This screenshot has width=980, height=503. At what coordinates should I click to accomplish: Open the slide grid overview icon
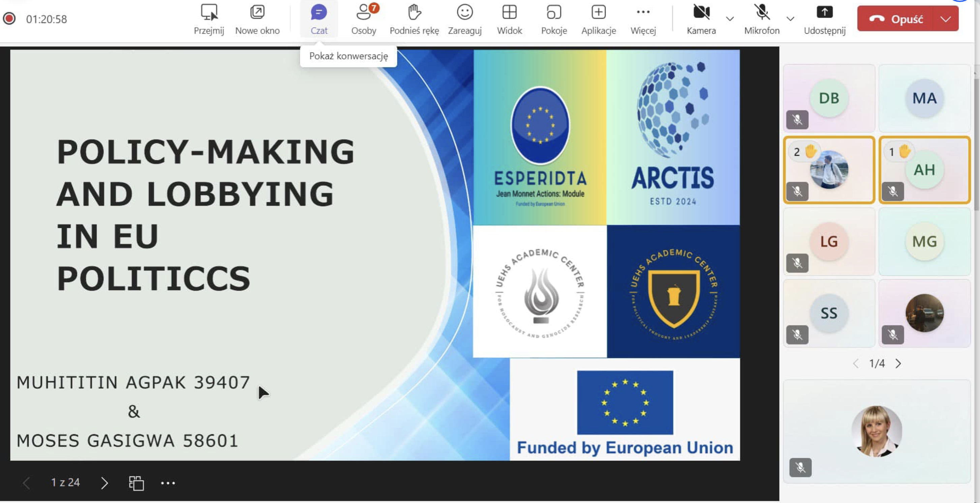click(x=136, y=483)
